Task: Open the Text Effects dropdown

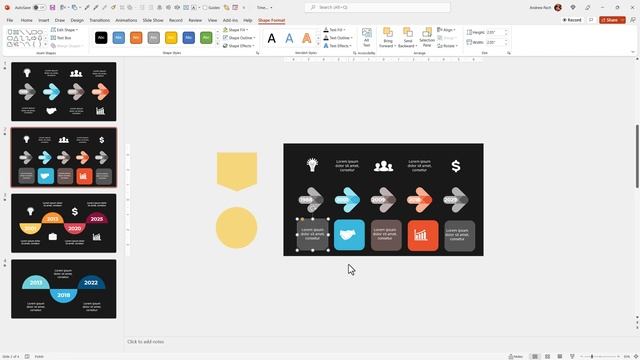Action: [x=338, y=46]
